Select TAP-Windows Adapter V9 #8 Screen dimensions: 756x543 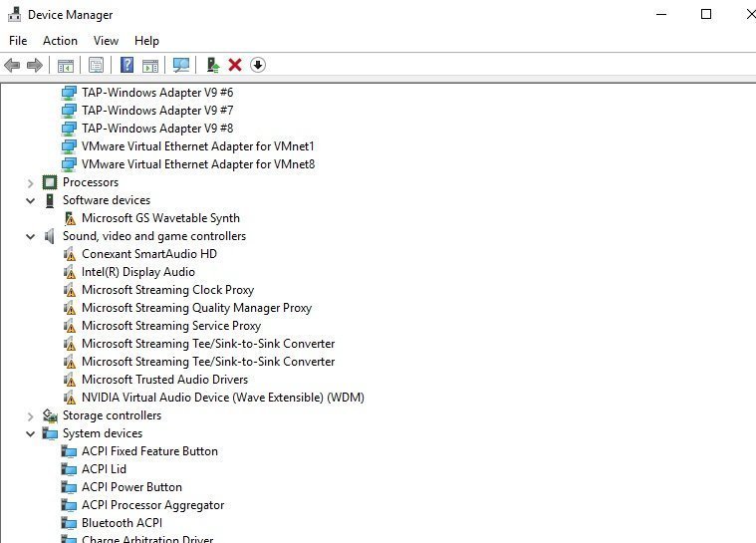pos(157,129)
